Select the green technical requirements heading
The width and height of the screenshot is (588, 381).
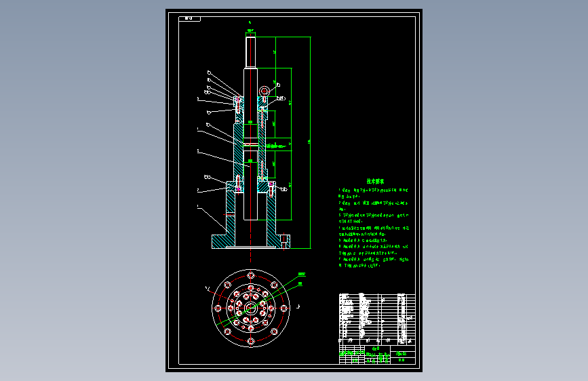pyautogui.click(x=375, y=182)
